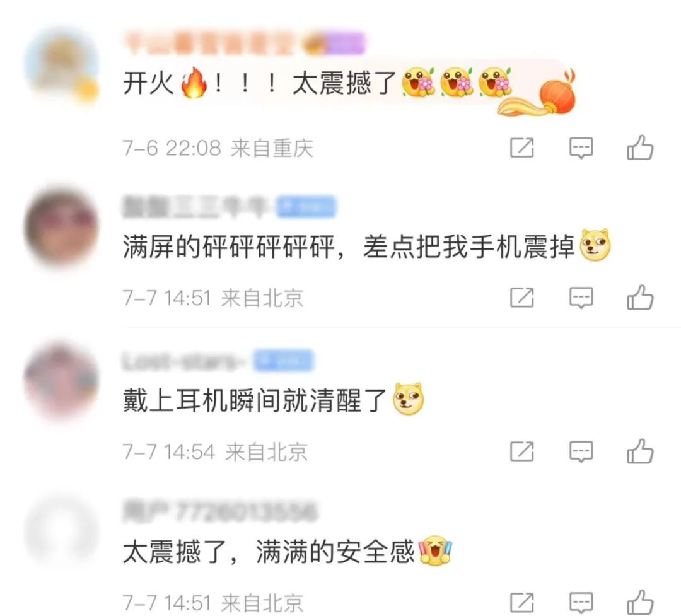This screenshot has height=616, width=681.
Task: Like the 开火 太震撼了 comment
Action: point(640,148)
